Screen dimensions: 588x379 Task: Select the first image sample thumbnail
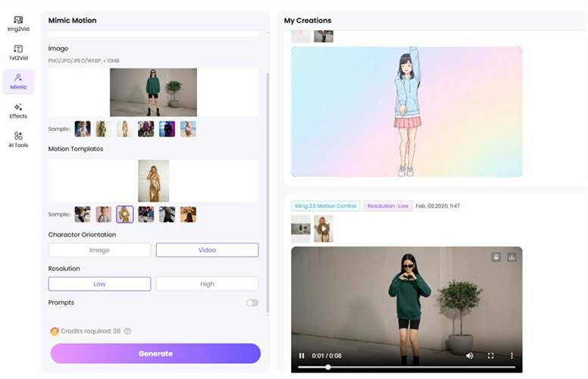point(83,129)
